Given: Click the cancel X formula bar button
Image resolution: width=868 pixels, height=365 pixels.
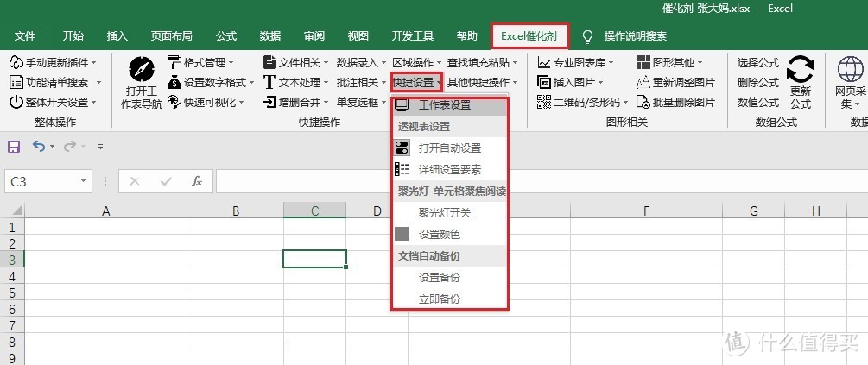Looking at the screenshot, I should [x=135, y=181].
